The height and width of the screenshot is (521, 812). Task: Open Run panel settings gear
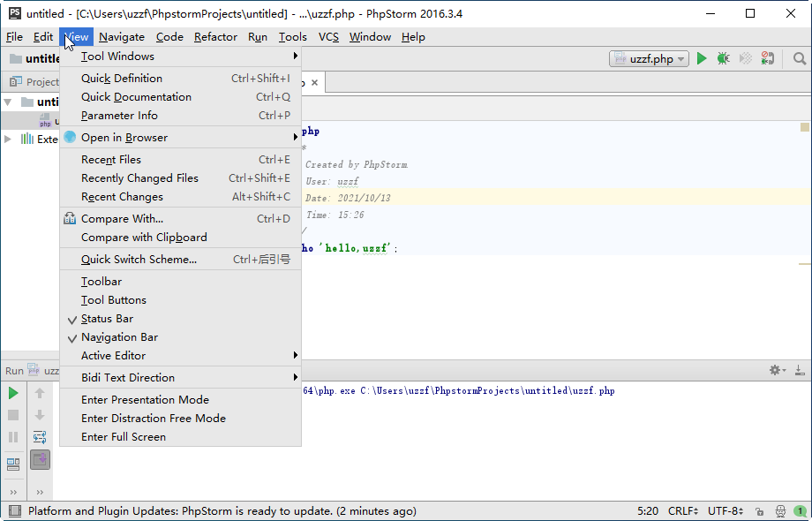point(777,370)
